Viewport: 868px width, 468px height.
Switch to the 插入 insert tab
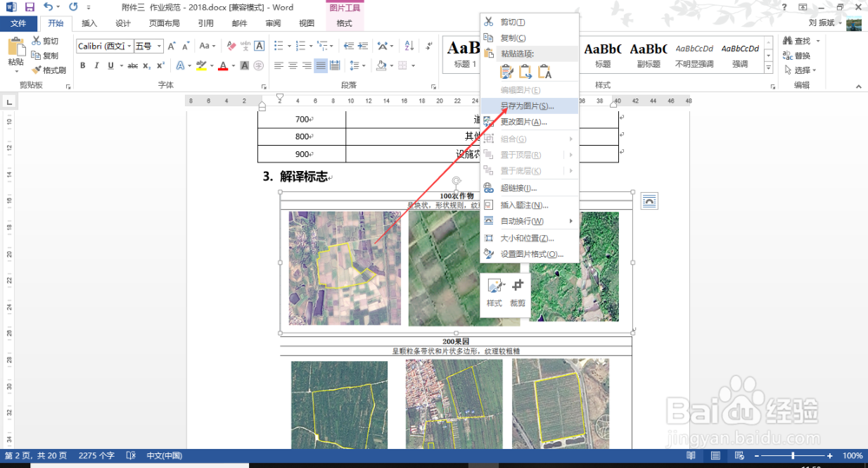[x=89, y=23]
